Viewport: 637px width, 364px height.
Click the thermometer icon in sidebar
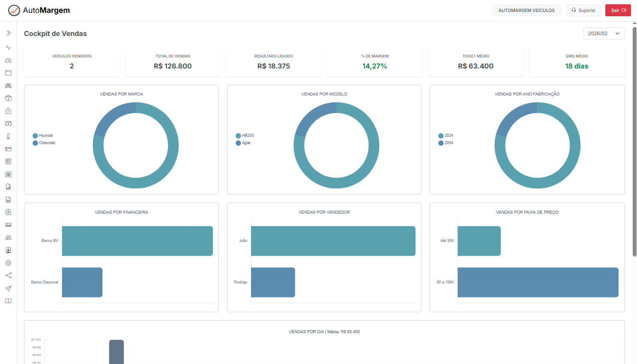[8, 136]
